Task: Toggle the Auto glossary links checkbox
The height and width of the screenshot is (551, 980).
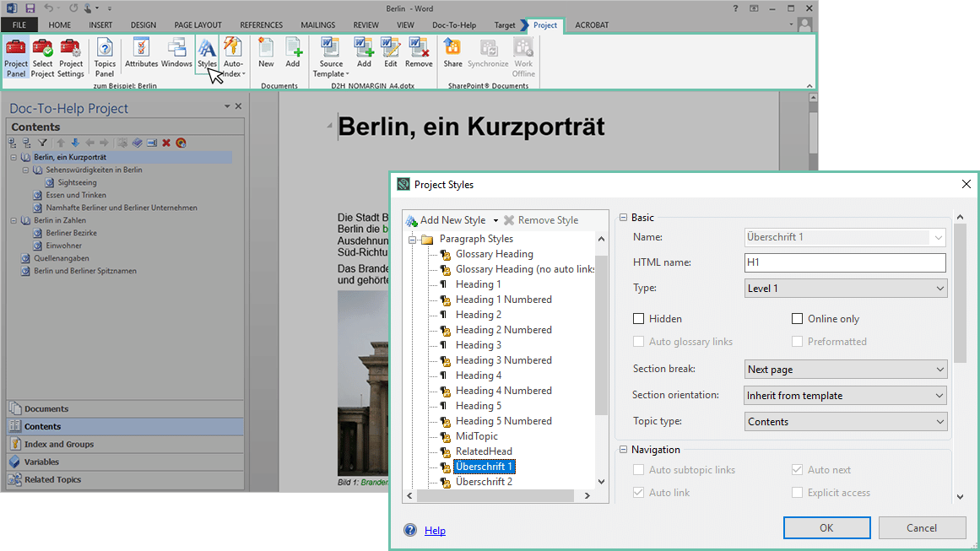Action: tap(638, 342)
